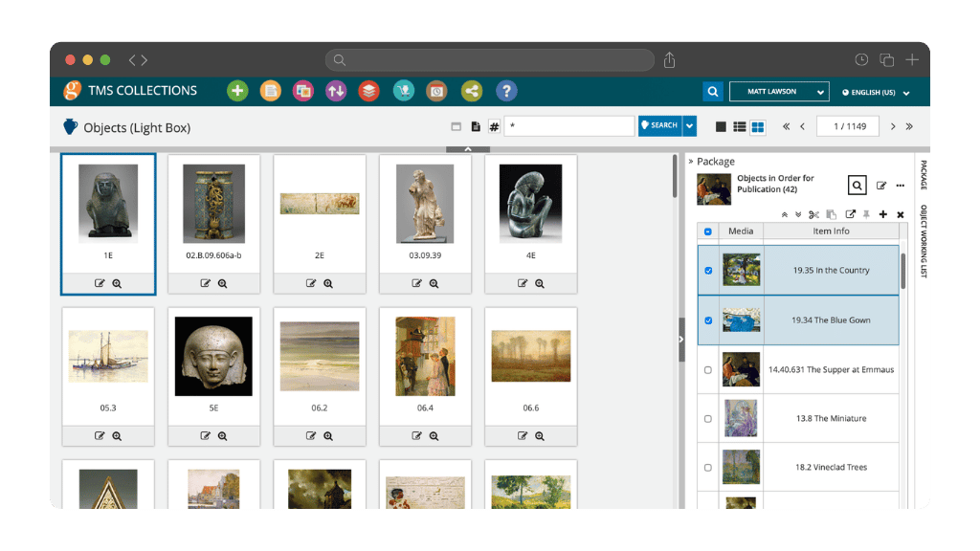Go to the first page double arrow
Viewport: 980px width, 551px height.
click(787, 127)
